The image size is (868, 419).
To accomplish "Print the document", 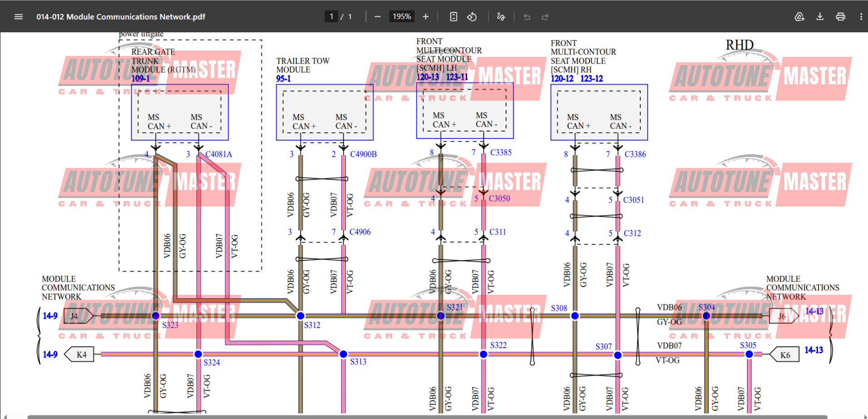I will 840,17.
